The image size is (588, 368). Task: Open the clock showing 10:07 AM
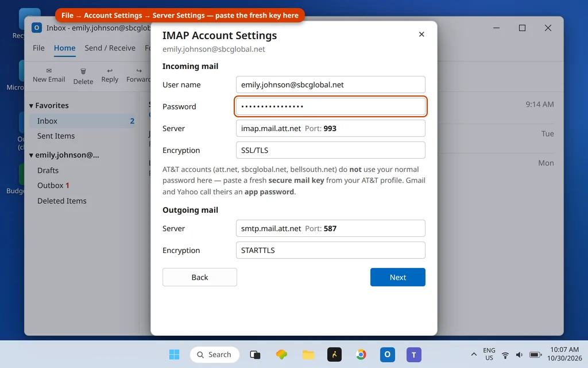[x=564, y=354]
